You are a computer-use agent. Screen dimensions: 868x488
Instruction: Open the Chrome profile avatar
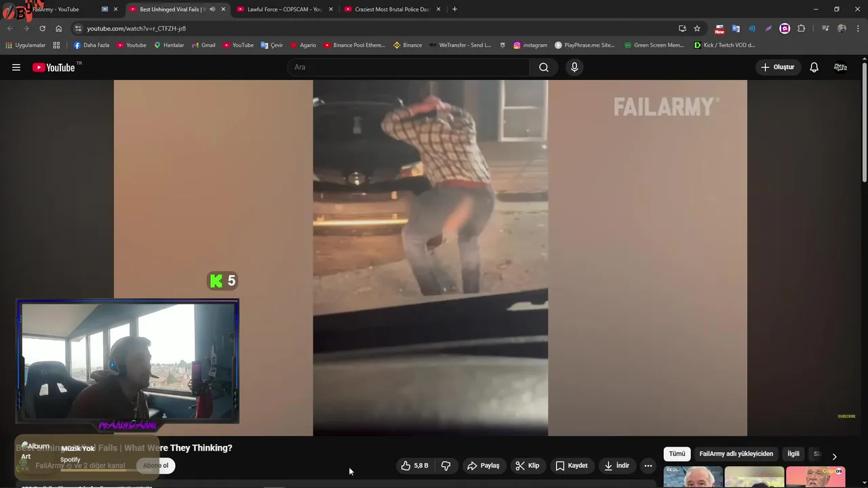[842, 28]
